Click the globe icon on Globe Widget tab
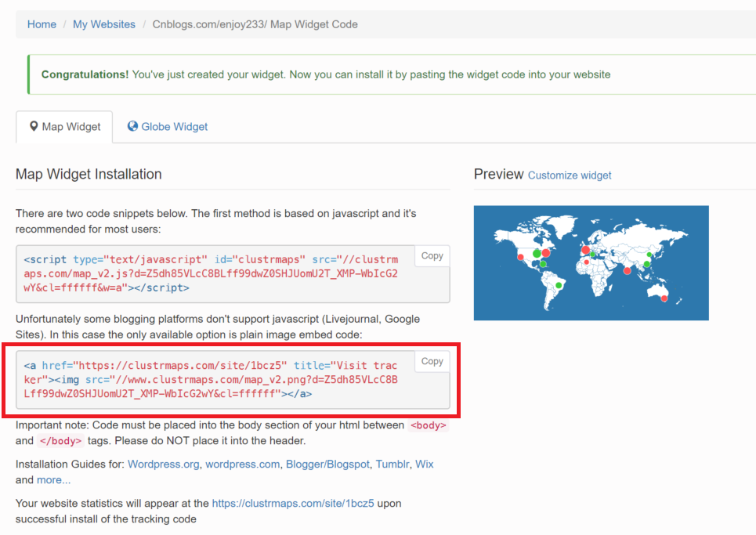This screenshot has width=756, height=535. (x=132, y=126)
